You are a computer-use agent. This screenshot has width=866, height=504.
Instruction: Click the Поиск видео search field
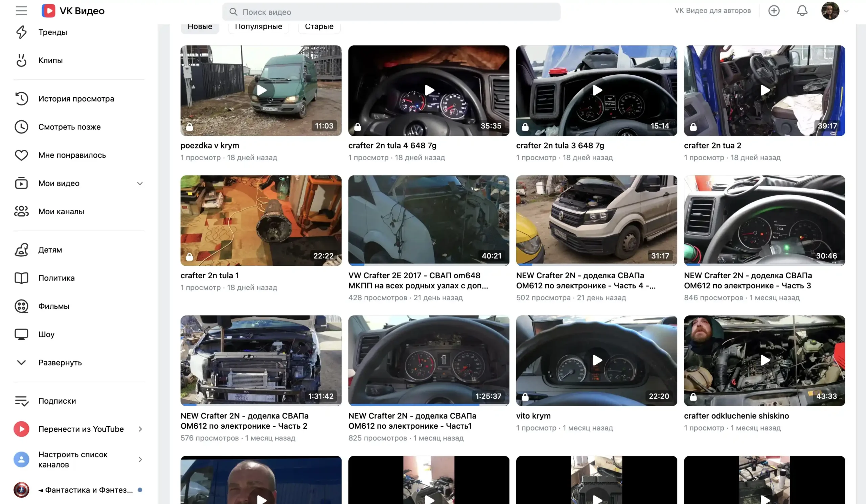tap(391, 12)
